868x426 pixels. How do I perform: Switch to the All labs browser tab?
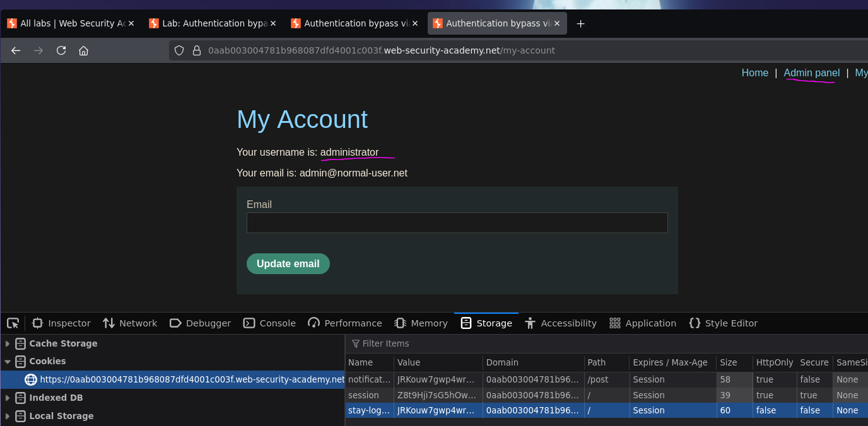pyautogui.click(x=70, y=23)
